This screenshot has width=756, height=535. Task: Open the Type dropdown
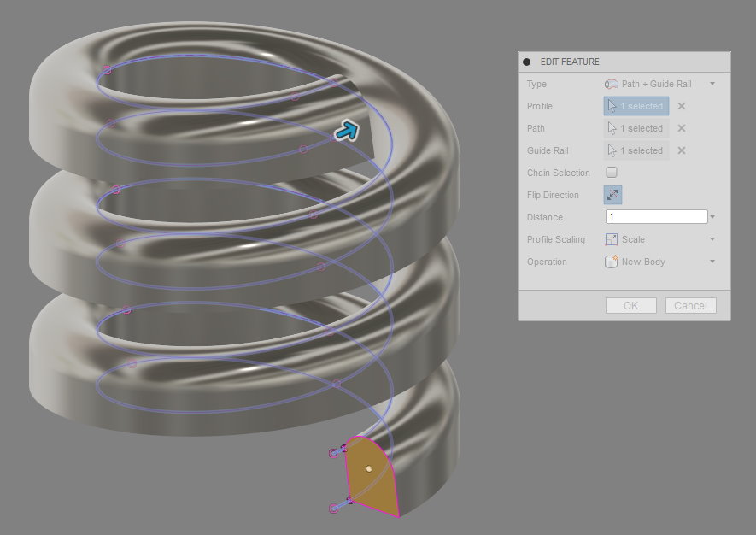[x=712, y=84]
